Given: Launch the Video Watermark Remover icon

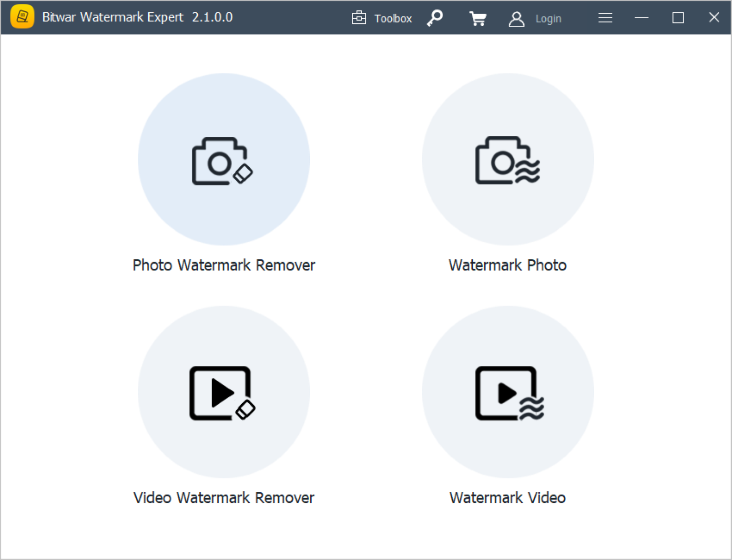Looking at the screenshot, I should click(x=224, y=392).
